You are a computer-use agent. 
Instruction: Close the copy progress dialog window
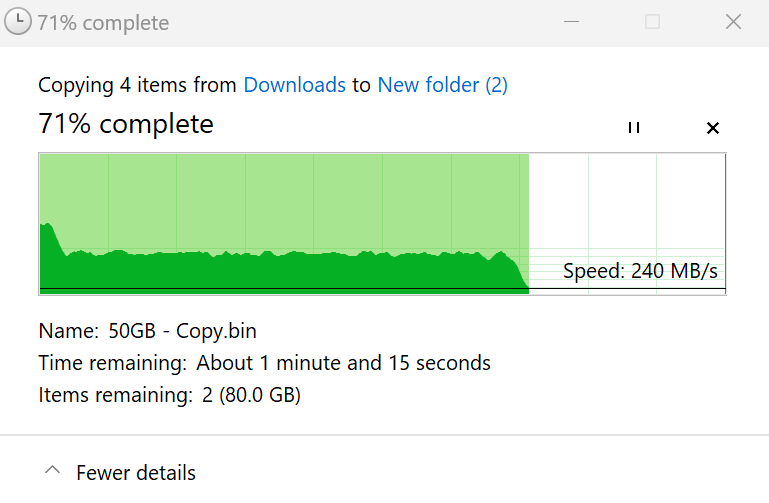(733, 22)
